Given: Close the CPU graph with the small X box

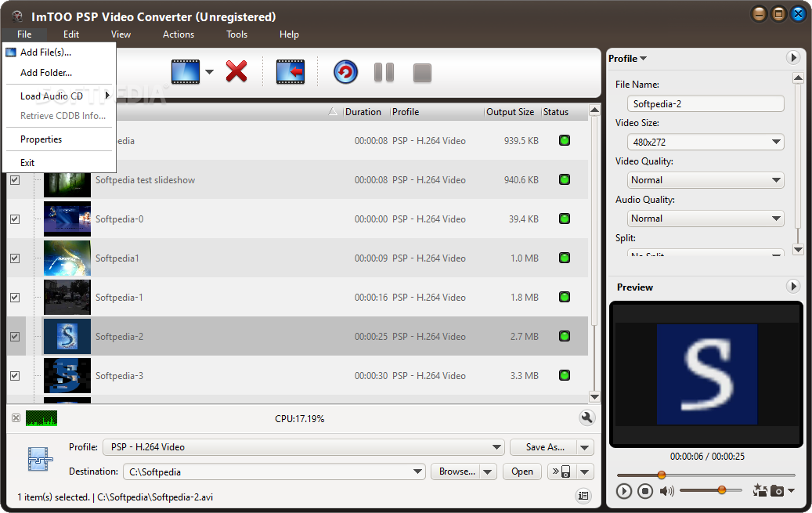Looking at the screenshot, I should [16, 417].
